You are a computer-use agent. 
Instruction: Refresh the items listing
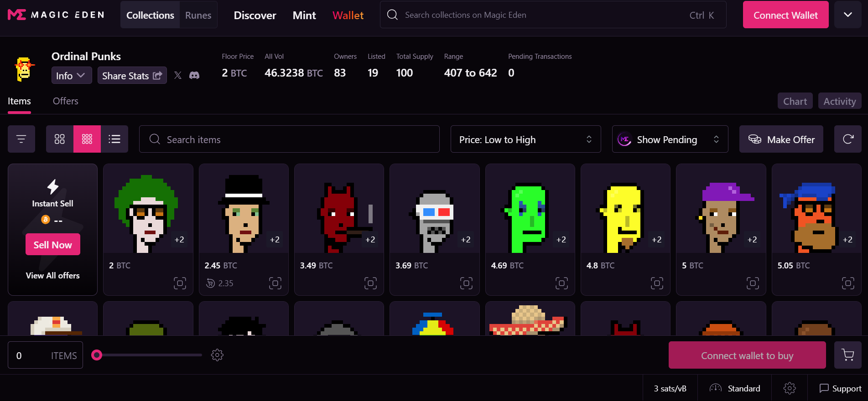[848, 139]
